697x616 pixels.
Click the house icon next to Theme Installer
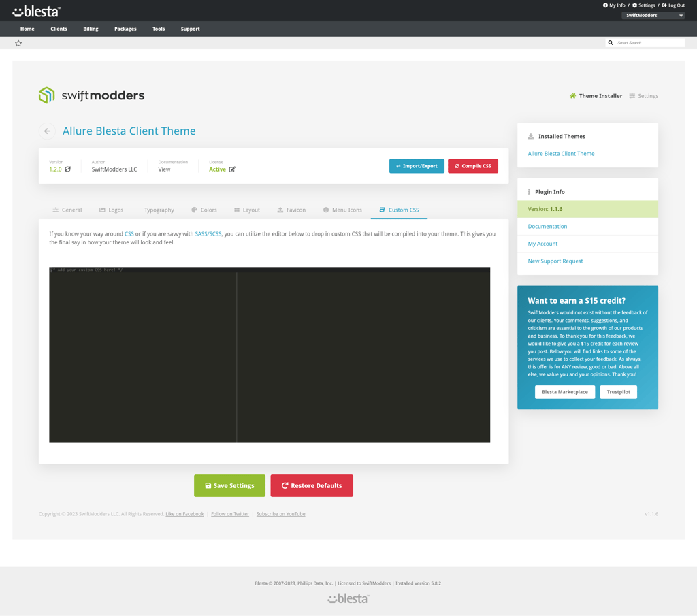[x=572, y=96]
